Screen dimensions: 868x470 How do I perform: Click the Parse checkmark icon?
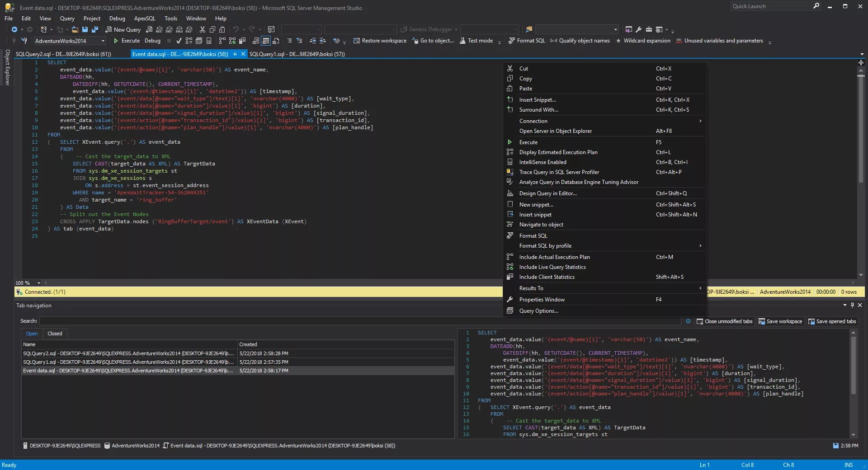tap(179, 41)
